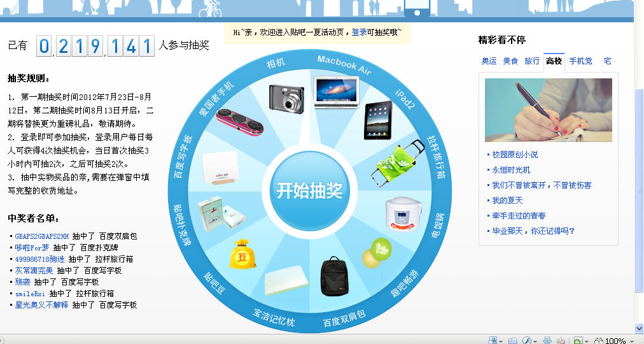Click the yellow 豆 money bag prize
Viewport: 644px width, 344px height.
(242, 254)
